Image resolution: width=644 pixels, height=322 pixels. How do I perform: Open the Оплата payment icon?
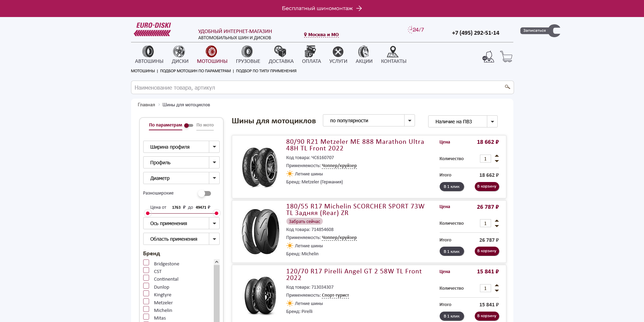pos(310,51)
